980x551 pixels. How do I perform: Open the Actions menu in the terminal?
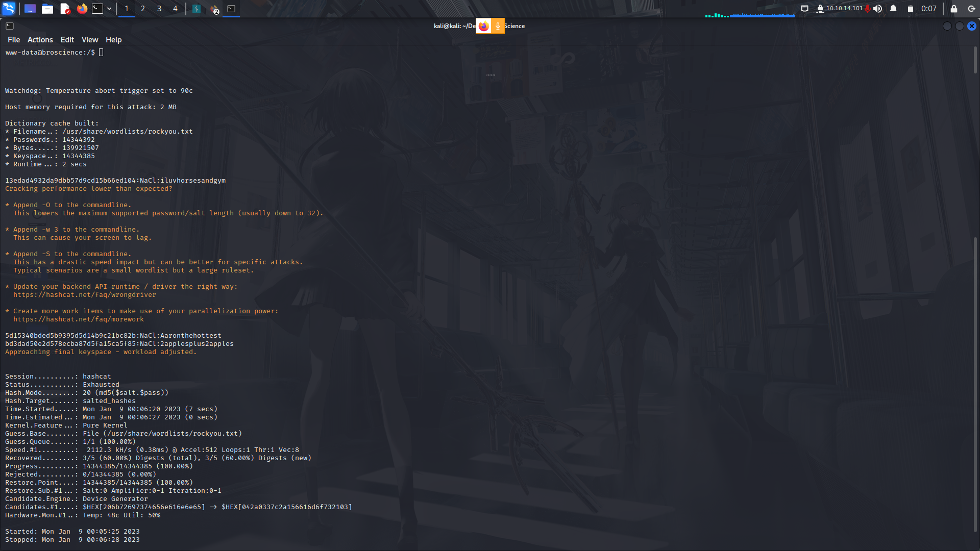(40, 39)
